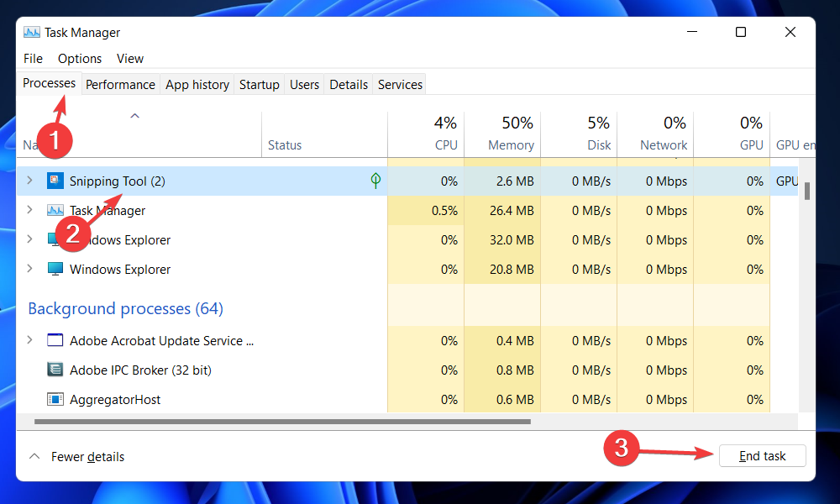The image size is (840, 504).
Task: Switch to the Services tab
Action: 400,85
